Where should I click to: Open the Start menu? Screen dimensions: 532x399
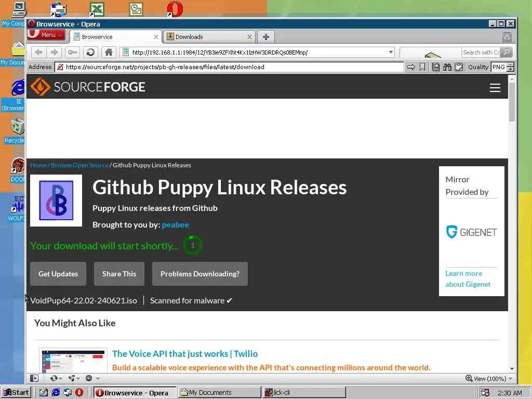16,392
